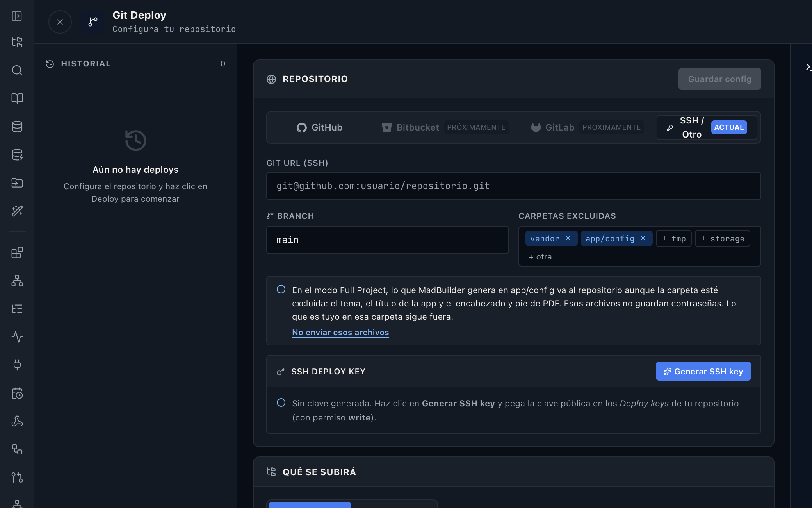Open the file tree sidebar icon

coord(17,42)
